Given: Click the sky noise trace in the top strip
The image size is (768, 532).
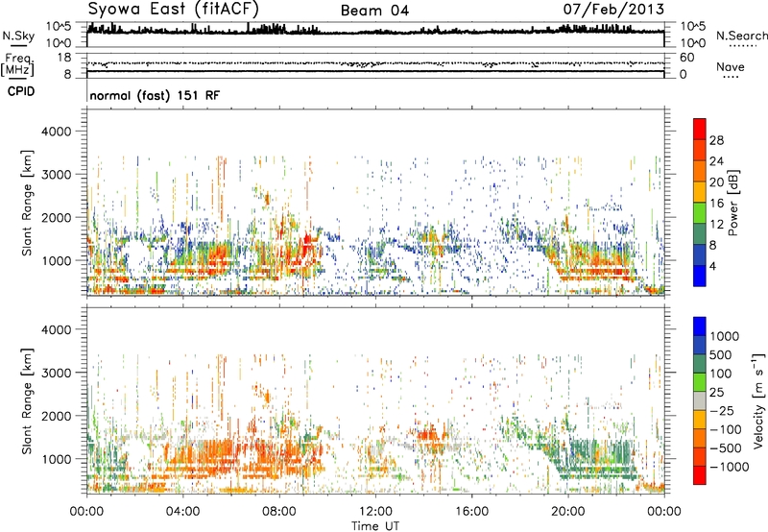Looking at the screenshot, I should pos(375,31).
